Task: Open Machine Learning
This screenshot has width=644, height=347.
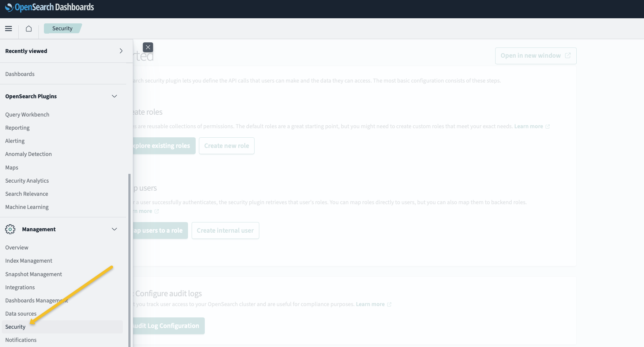Action: [x=27, y=207]
